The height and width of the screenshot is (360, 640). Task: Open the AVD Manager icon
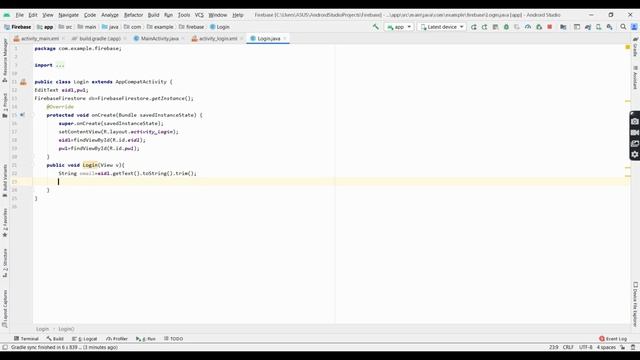[x=598, y=27]
